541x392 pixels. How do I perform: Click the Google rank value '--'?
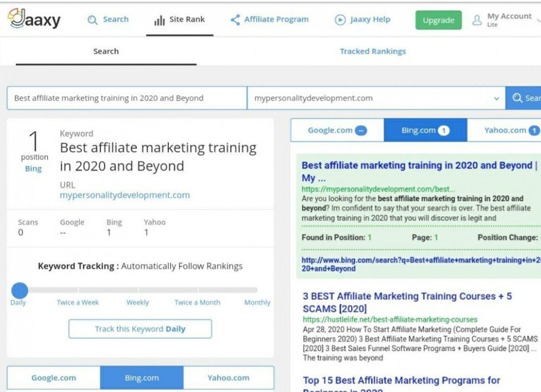coord(62,232)
